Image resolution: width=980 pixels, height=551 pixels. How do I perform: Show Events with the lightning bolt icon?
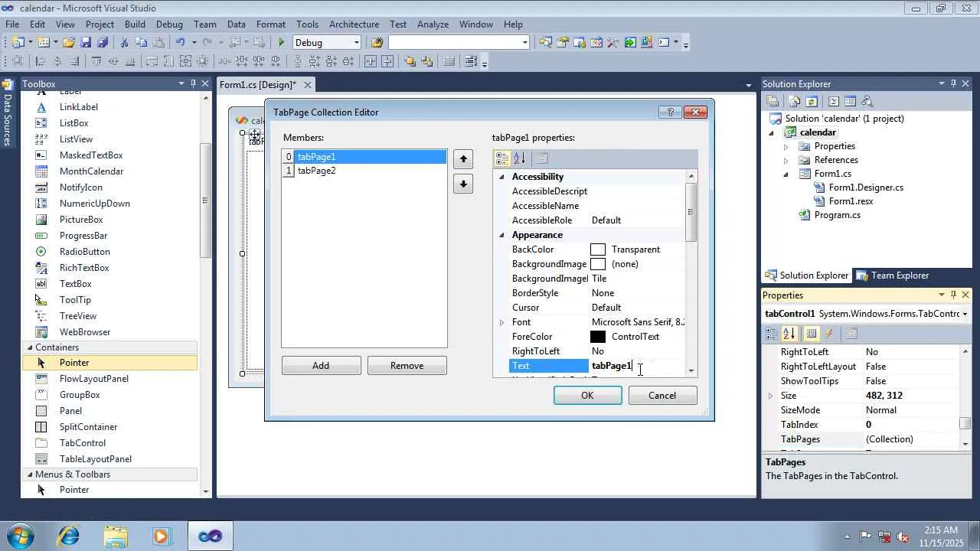click(828, 334)
